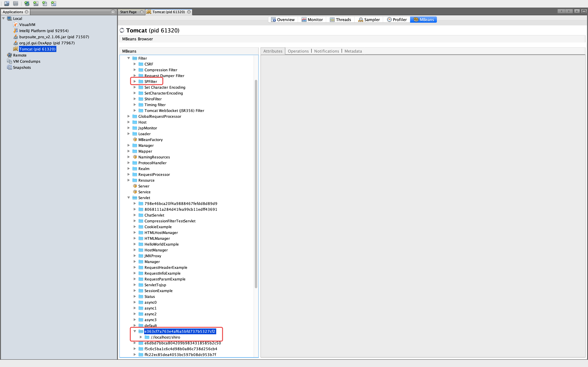Minimize the Applications panel

(x=113, y=12)
